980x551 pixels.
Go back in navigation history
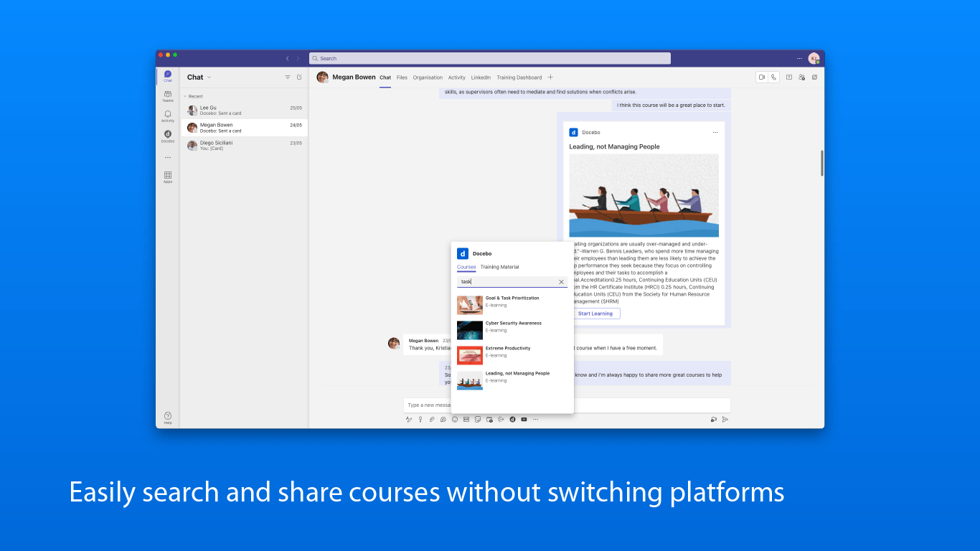(x=287, y=58)
